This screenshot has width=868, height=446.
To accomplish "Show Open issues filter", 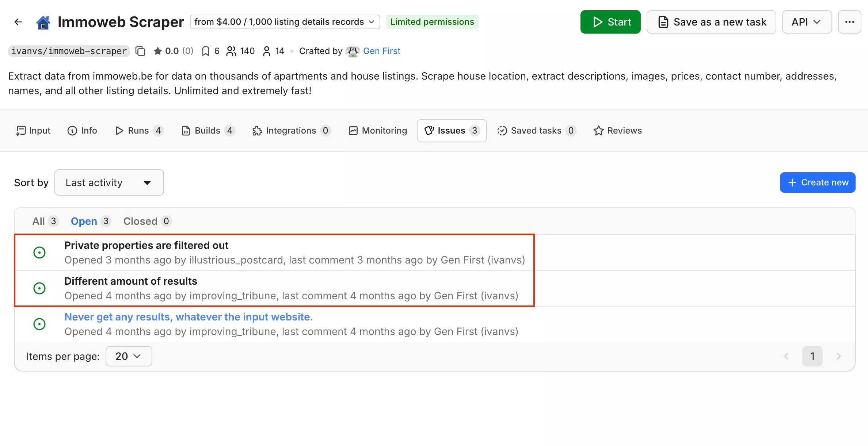I will click(91, 221).
